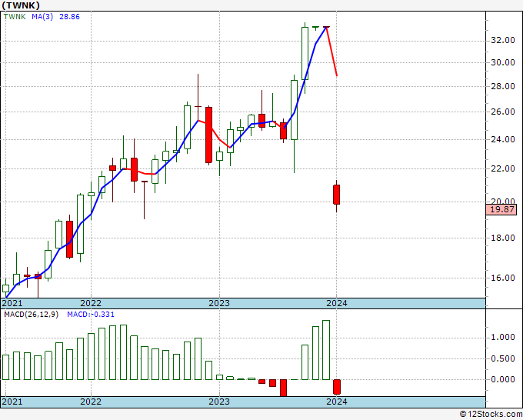
Task: Click the red MACD bar at 2024
Action: coord(337,387)
